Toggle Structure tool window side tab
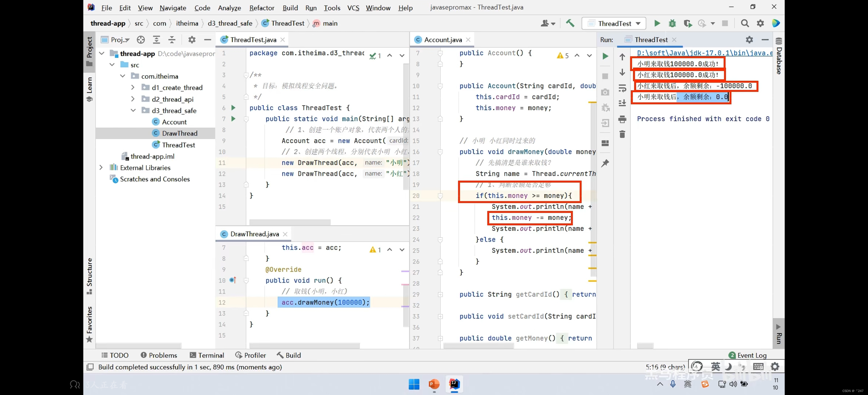 point(89,276)
